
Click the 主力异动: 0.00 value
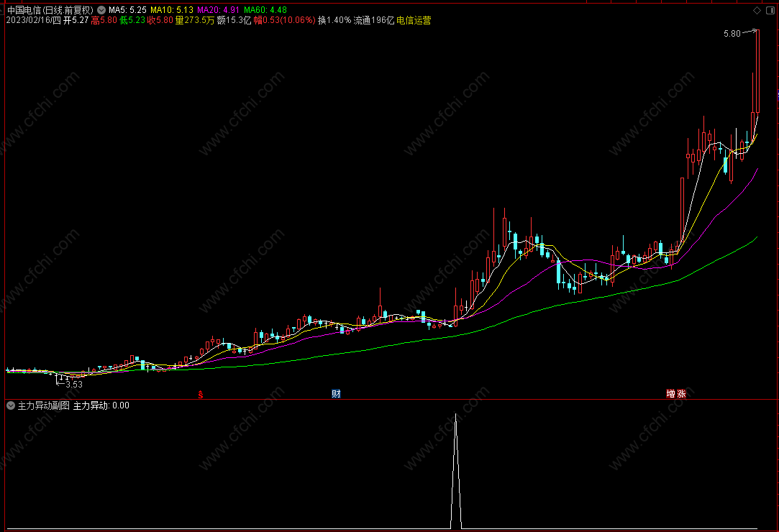tap(101, 406)
